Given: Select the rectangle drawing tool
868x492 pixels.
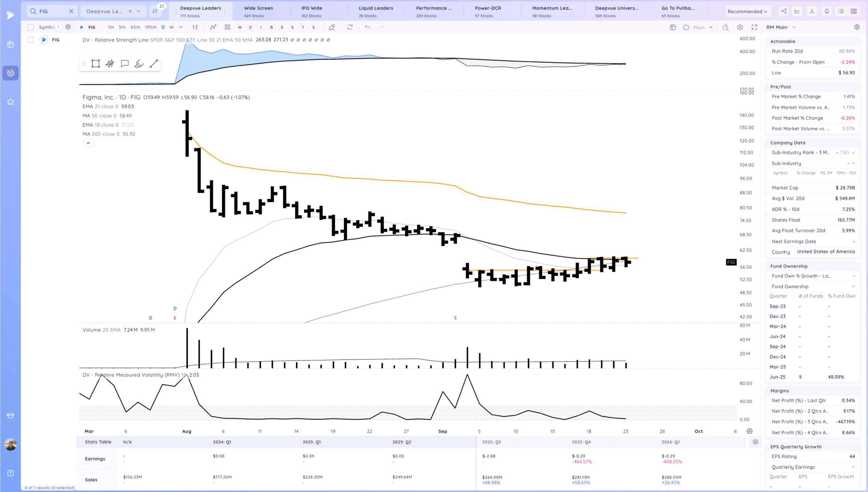Looking at the screenshot, I should tap(96, 64).
